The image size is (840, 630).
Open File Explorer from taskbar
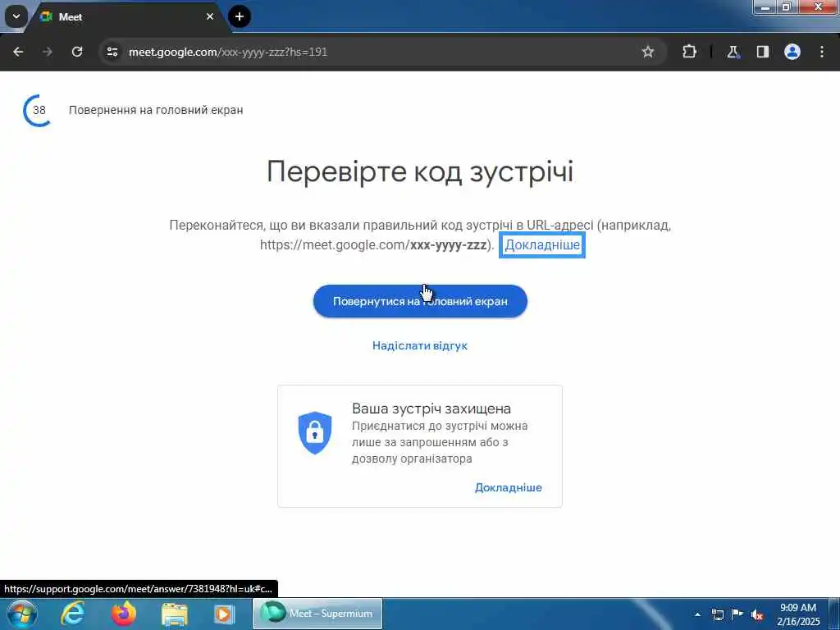(x=175, y=614)
